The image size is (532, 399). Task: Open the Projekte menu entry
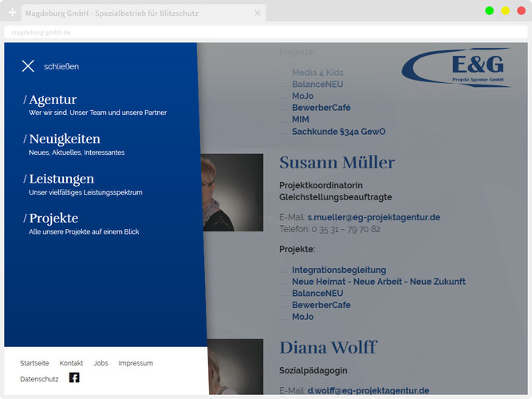[53, 218]
